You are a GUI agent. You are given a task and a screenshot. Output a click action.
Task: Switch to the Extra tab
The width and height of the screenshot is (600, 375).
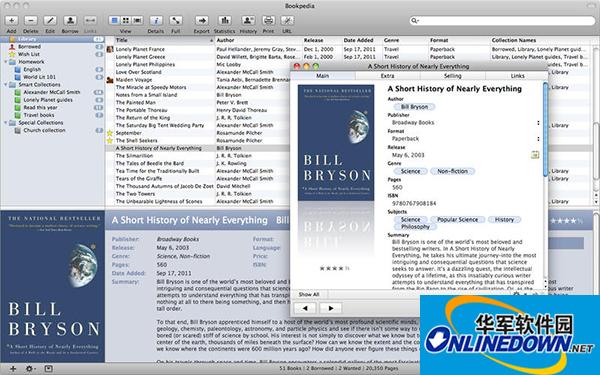point(387,76)
